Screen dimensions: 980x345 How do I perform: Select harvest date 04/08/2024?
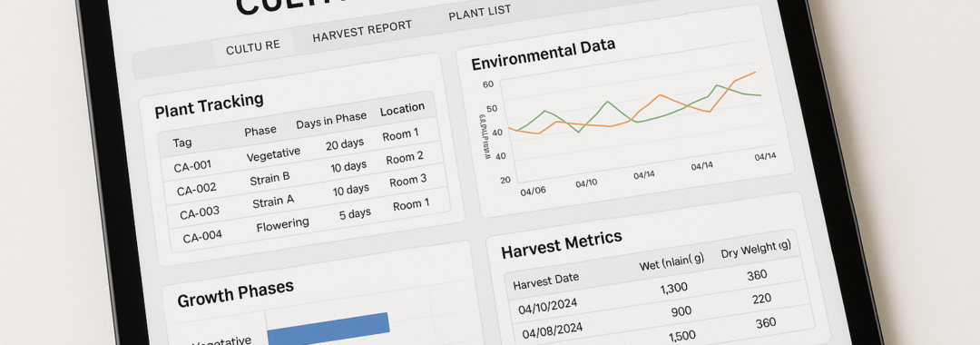coord(552,329)
